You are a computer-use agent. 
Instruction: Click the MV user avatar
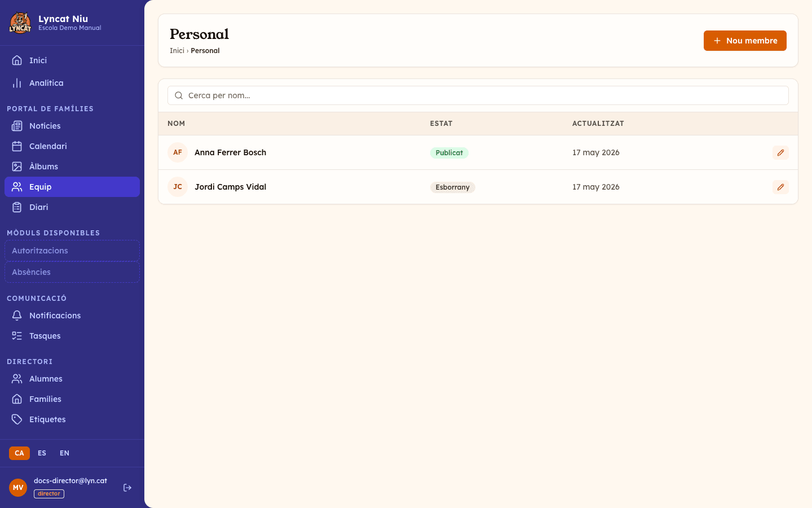[x=18, y=488]
